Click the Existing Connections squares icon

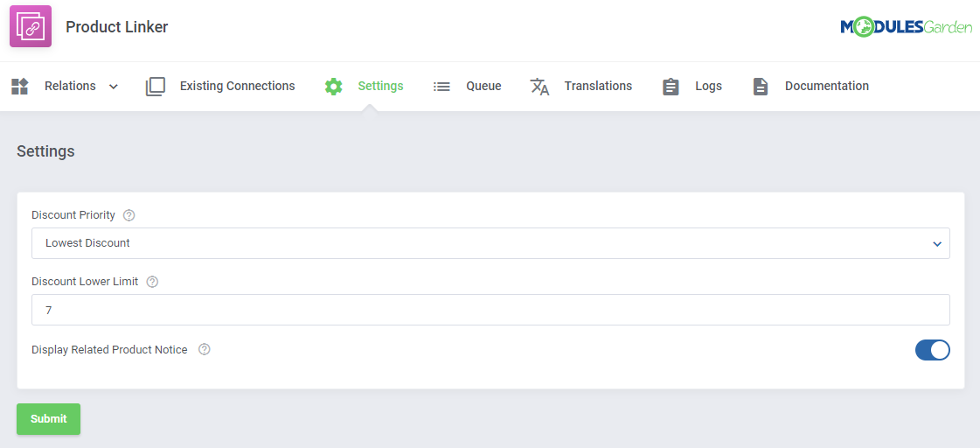(x=155, y=87)
